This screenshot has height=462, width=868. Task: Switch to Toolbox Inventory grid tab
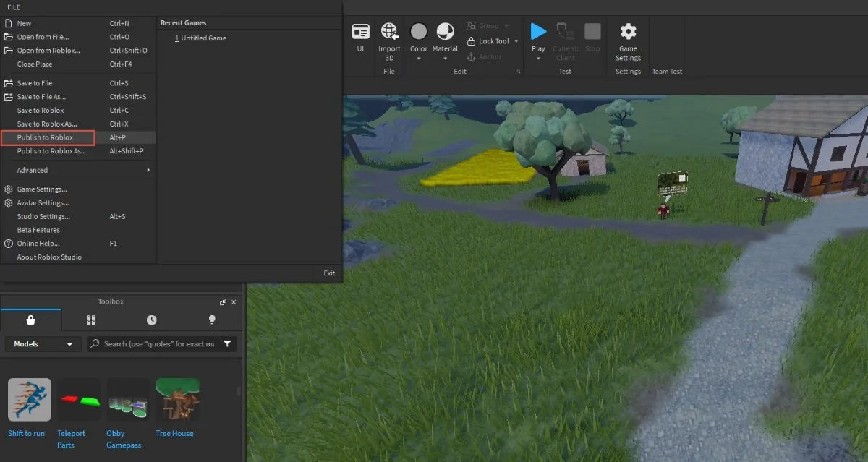click(91, 320)
